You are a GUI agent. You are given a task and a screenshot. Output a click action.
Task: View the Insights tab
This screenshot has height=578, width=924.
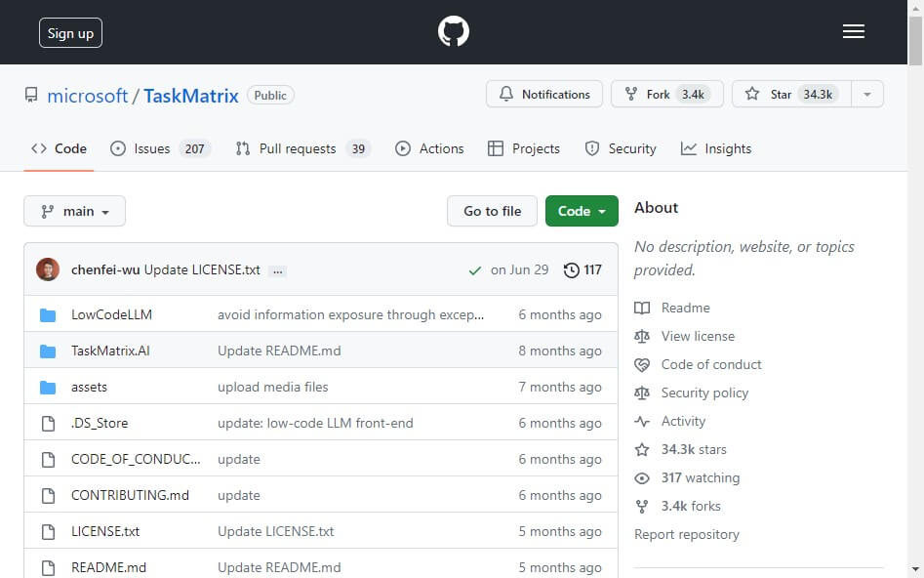[x=716, y=148]
